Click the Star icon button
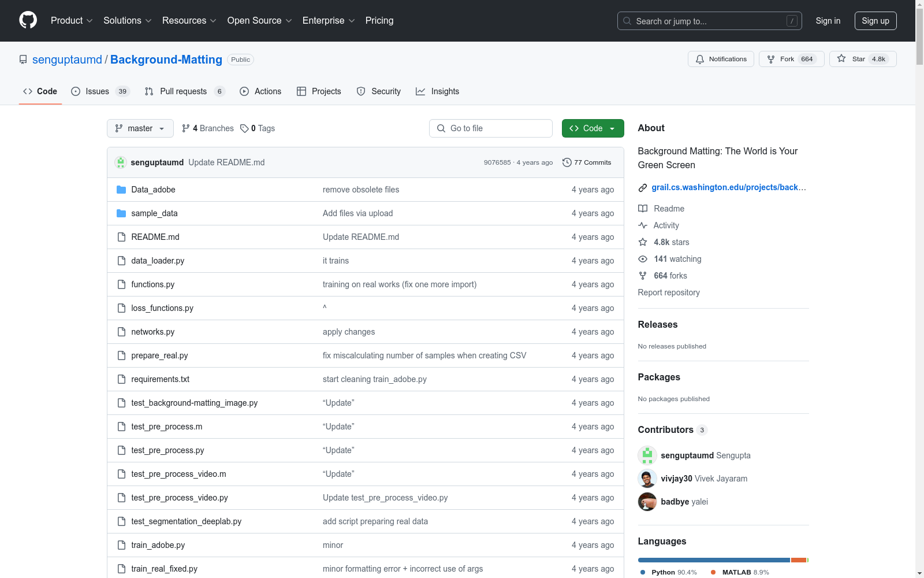924x578 pixels. [841, 58]
